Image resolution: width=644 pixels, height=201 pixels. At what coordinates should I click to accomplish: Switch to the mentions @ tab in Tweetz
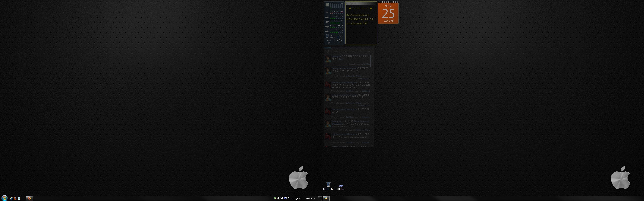click(345, 52)
